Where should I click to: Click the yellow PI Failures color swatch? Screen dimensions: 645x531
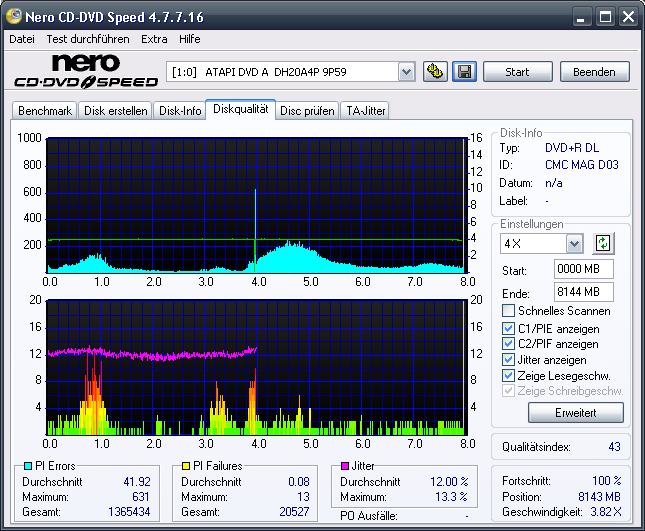pyautogui.click(x=186, y=466)
